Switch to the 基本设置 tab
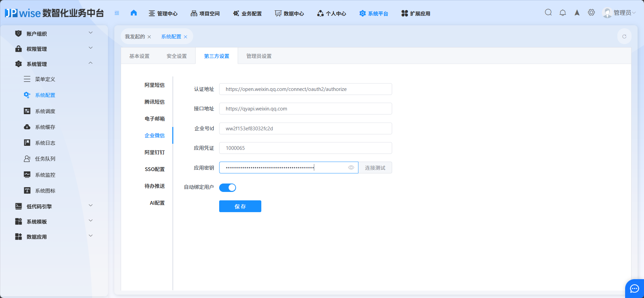The width and height of the screenshot is (644, 298). click(139, 56)
